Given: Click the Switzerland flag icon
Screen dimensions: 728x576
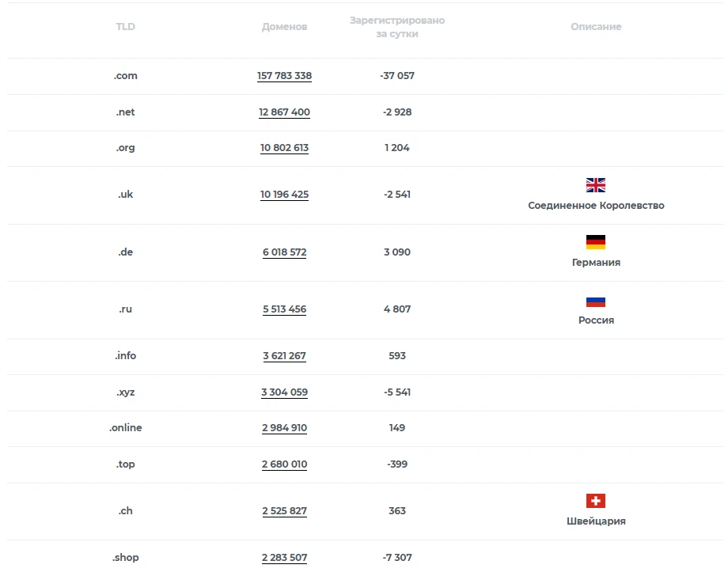Looking at the screenshot, I should (596, 501).
